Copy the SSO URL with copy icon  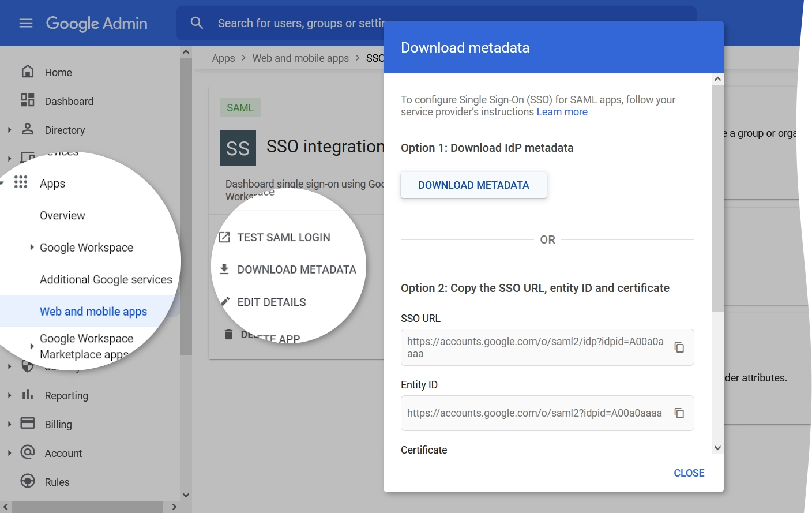[679, 347]
